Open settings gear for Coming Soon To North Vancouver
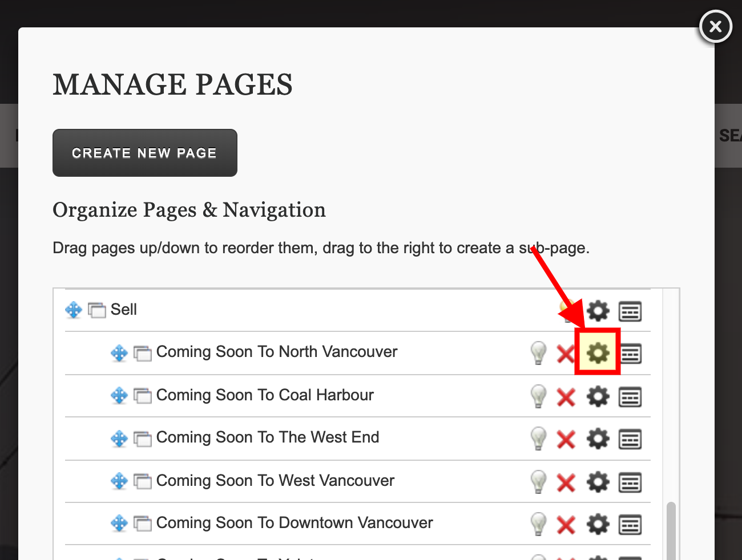This screenshot has height=560, width=742. click(598, 353)
